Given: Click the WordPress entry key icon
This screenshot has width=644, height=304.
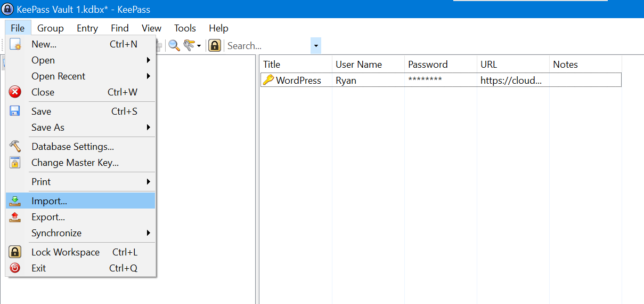Looking at the screenshot, I should point(268,81).
